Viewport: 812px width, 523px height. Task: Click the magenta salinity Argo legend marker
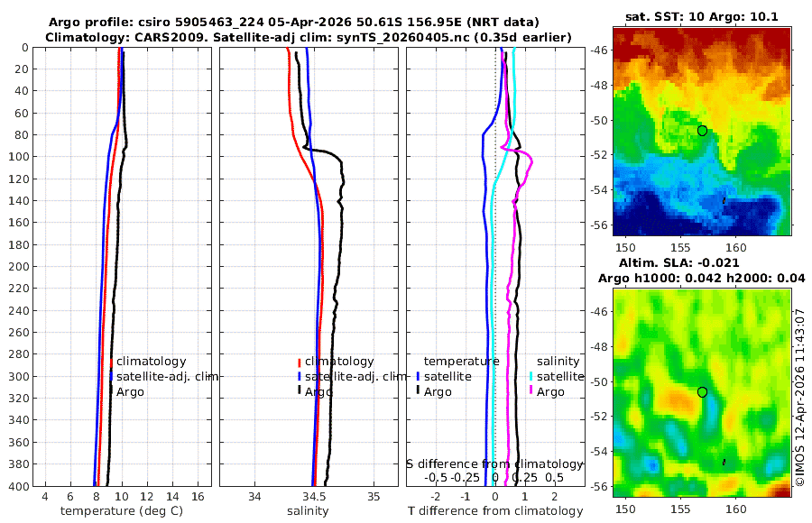pyautogui.click(x=531, y=392)
